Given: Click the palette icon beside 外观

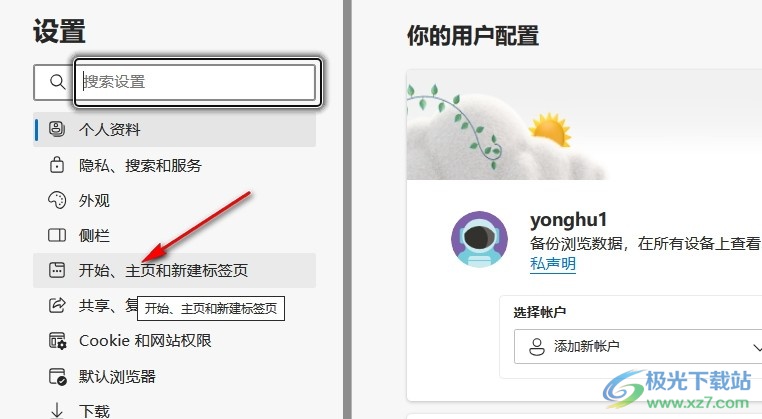Looking at the screenshot, I should [57, 200].
